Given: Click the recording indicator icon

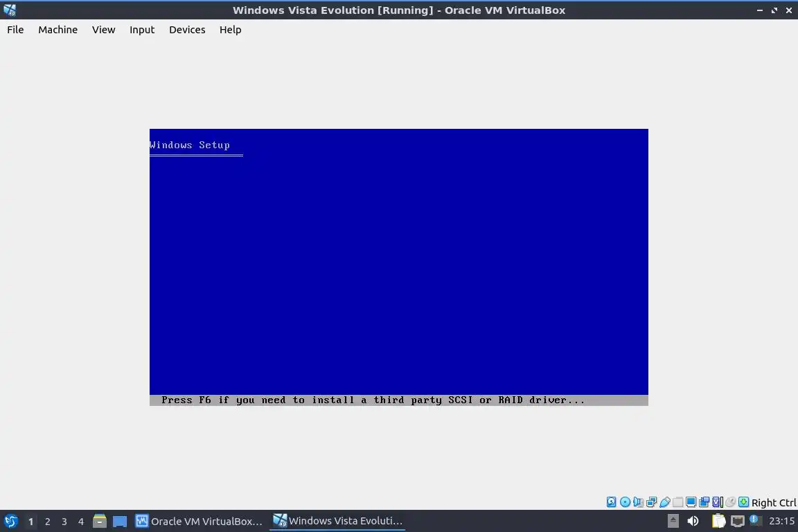Looking at the screenshot, I should click(x=704, y=502).
